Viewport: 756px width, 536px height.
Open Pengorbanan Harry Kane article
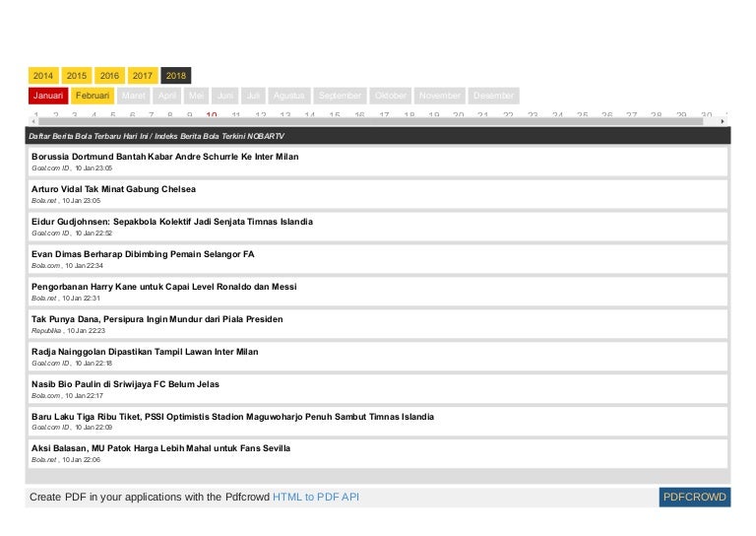pyautogui.click(x=164, y=287)
